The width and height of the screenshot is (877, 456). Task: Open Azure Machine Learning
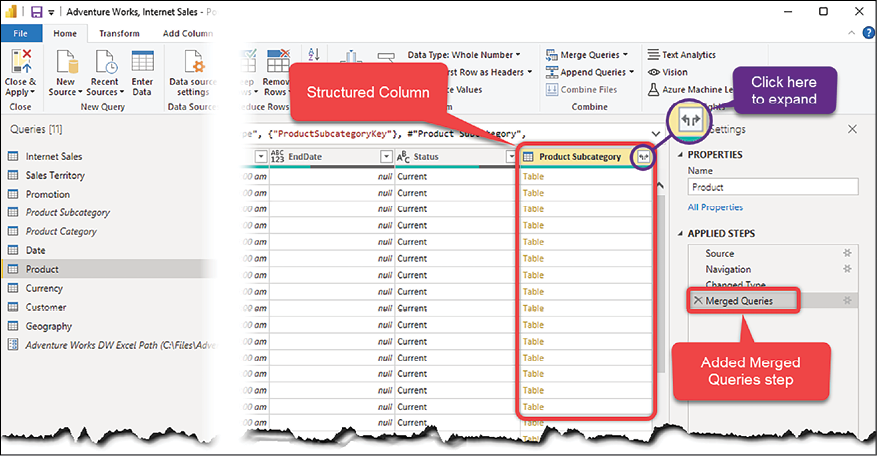click(690, 90)
